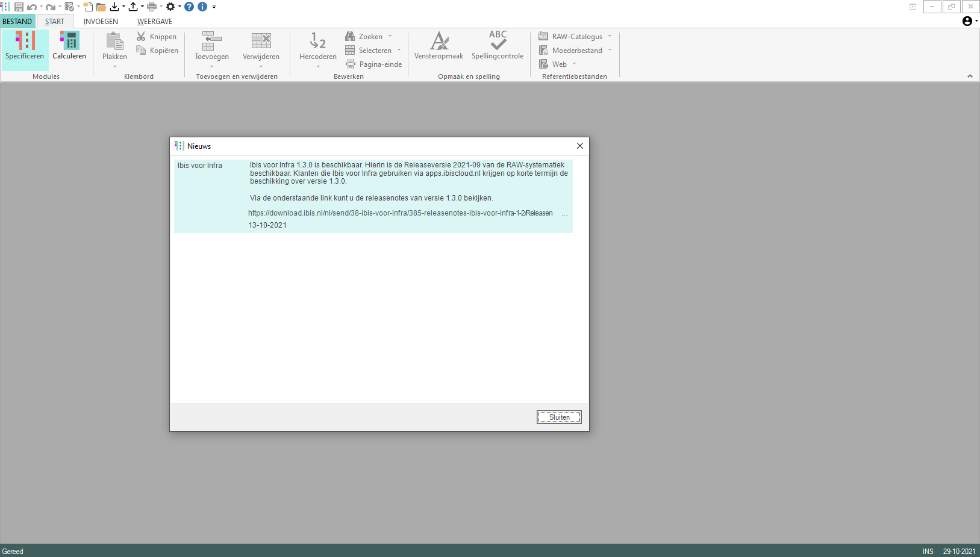Image resolution: width=980 pixels, height=557 pixels.
Task: Expand the Undo history dropdown arrow
Action: click(41, 7)
